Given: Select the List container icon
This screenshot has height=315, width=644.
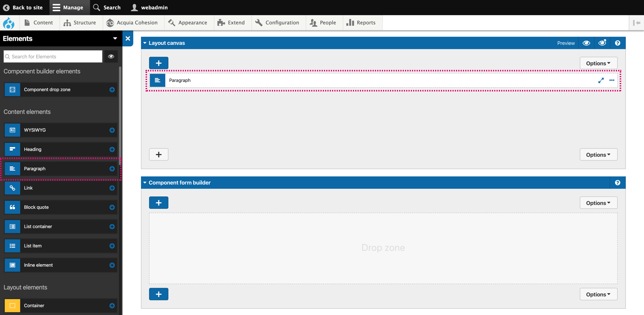Looking at the screenshot, I should tap(12, 227).
